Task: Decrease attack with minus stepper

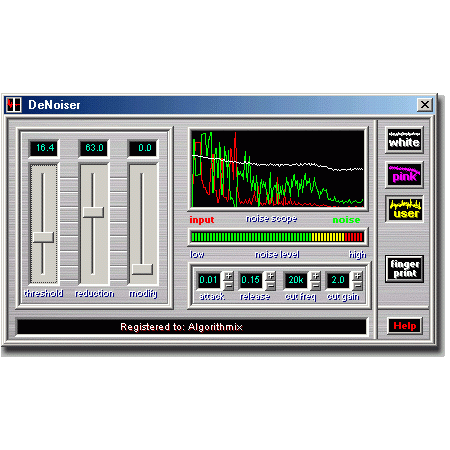Action: pyautogui.click(x=229, y=285)
